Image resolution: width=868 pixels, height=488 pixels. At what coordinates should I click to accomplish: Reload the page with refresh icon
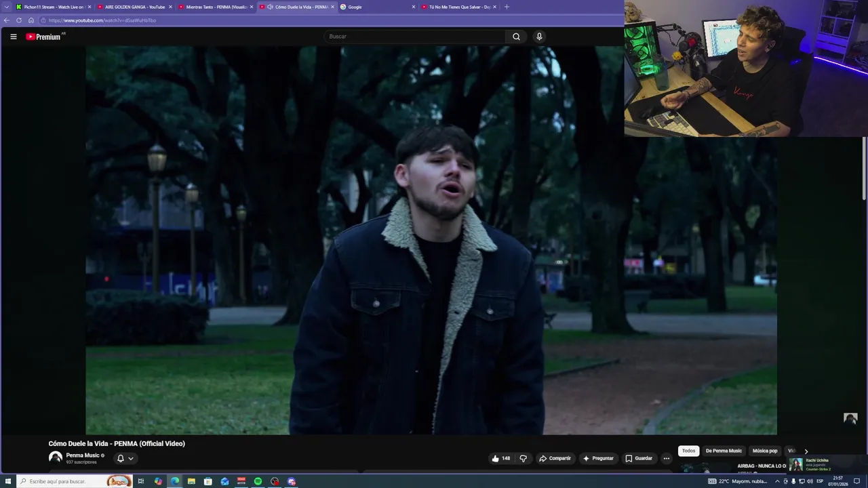click(x=19, y=20)
